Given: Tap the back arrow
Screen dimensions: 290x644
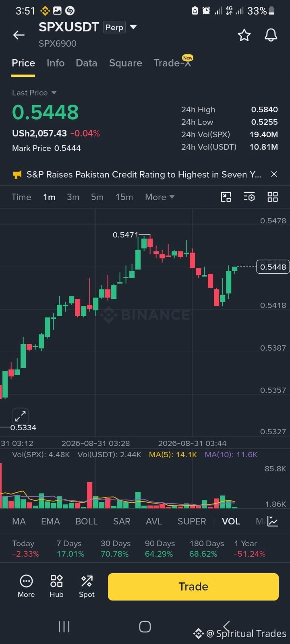Looking at the screenshot, I should point(19,35).
